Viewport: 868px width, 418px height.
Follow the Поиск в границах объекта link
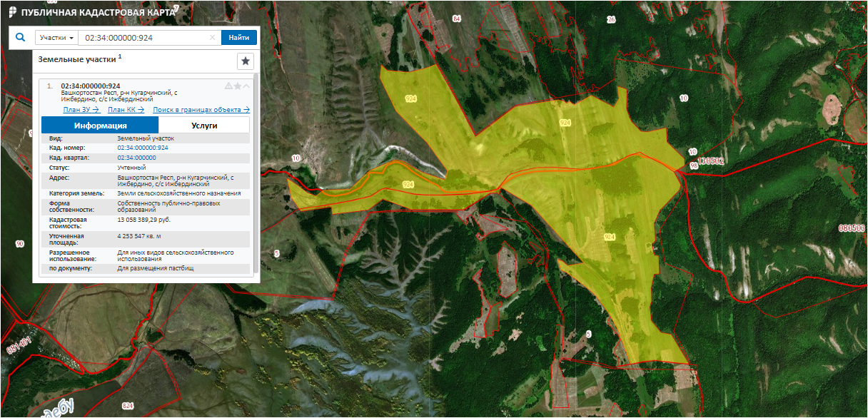pos(201,110)
